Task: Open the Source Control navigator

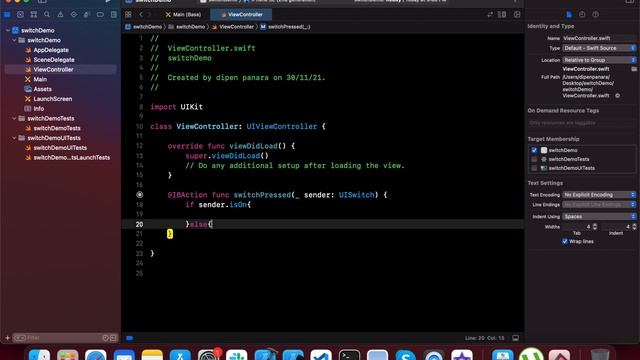Action: [20, 15]
